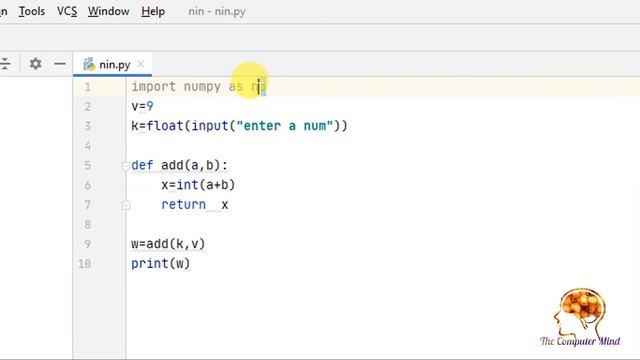Image resolution: width=640 pixels, height=360 pixels.
Task: Click line number 10 in gutter
Action: [84, 264]
